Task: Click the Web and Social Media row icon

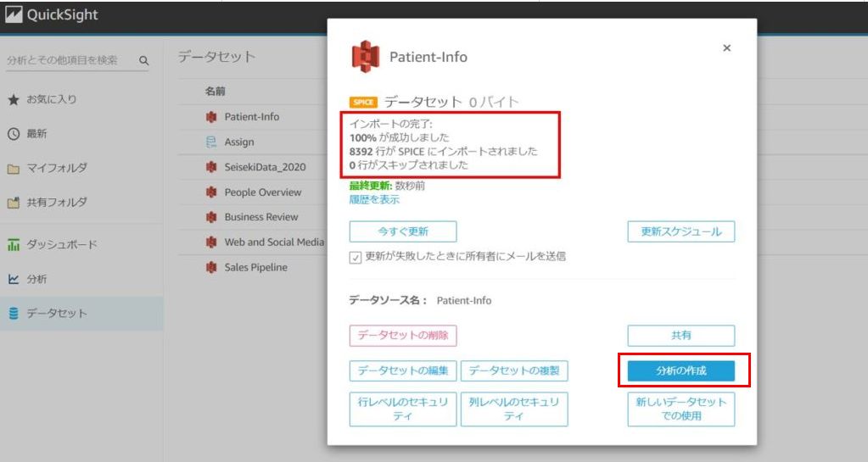Action: tap(211, 242)
